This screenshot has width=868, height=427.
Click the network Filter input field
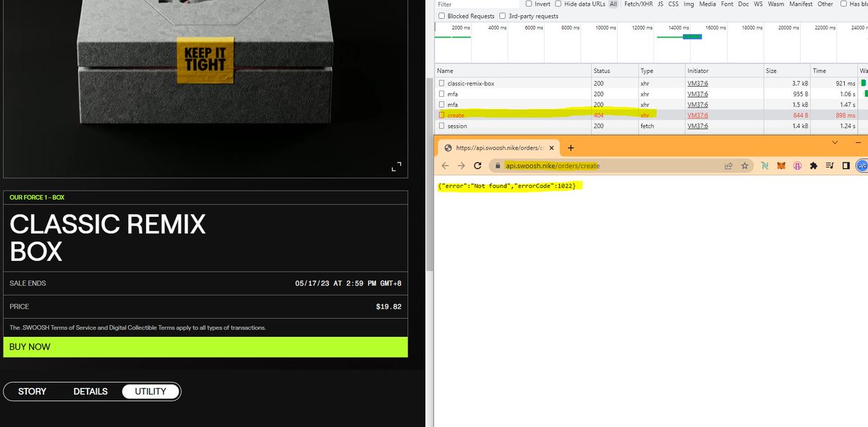pyautogui.click(x=477, y=4)
